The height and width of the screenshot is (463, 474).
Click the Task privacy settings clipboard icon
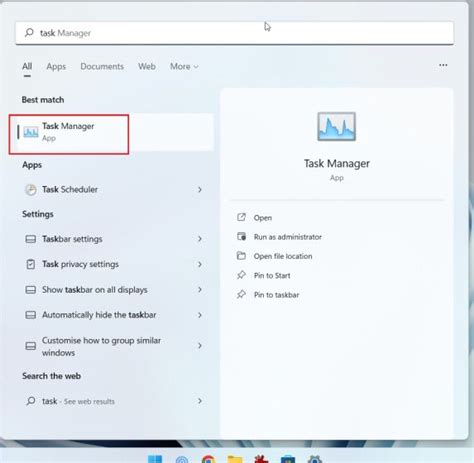[31, 264]
